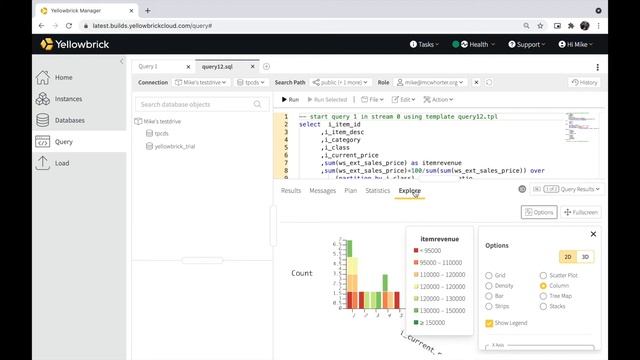640x360 pixels.
Task: Open the vertical three-dot menu
Action: (x=598, y=67)
